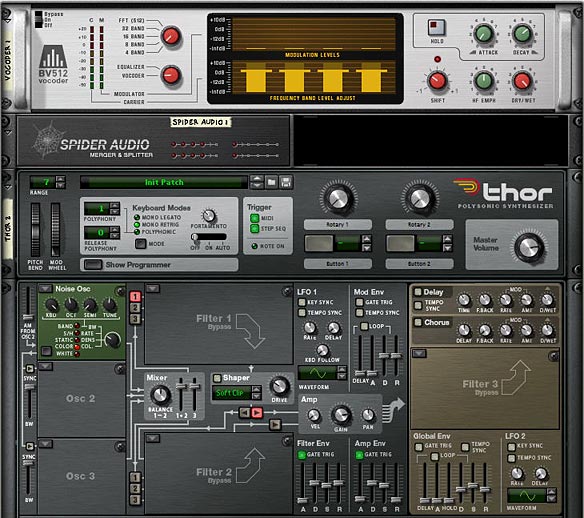Click the Portamento Off/On/Auto switch
The width and height of the screenshot is (584, 518).
click(x=209, y=237)
